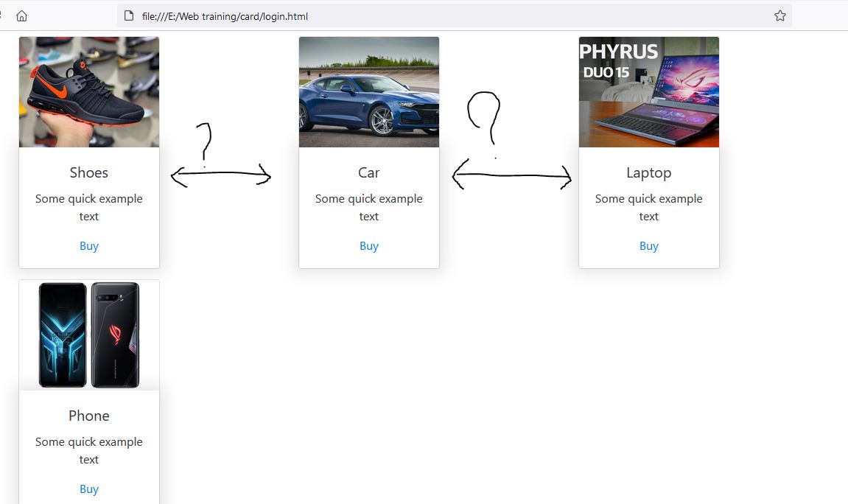Image resolution: width=848 pixels, height=504 pixels.
Task: Open the ROG phone product image
Action: pos(89,335)
